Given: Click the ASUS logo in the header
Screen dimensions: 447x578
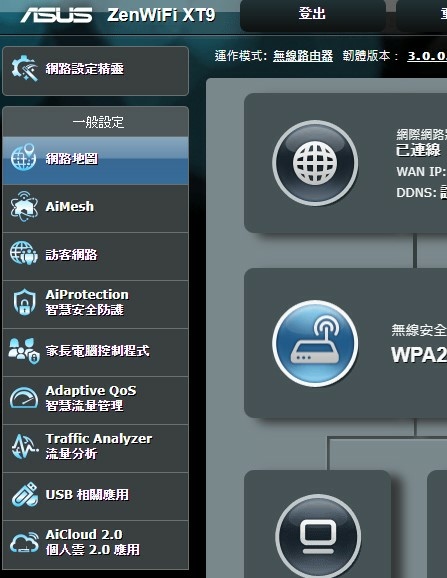Looking at the screenshot, I should coord(56,15).
